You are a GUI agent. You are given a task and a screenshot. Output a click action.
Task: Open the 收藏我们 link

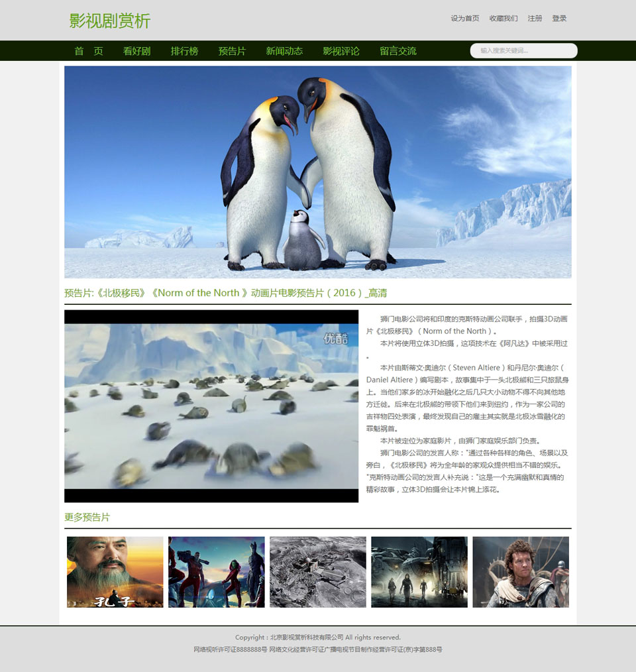tap(503, 19)
